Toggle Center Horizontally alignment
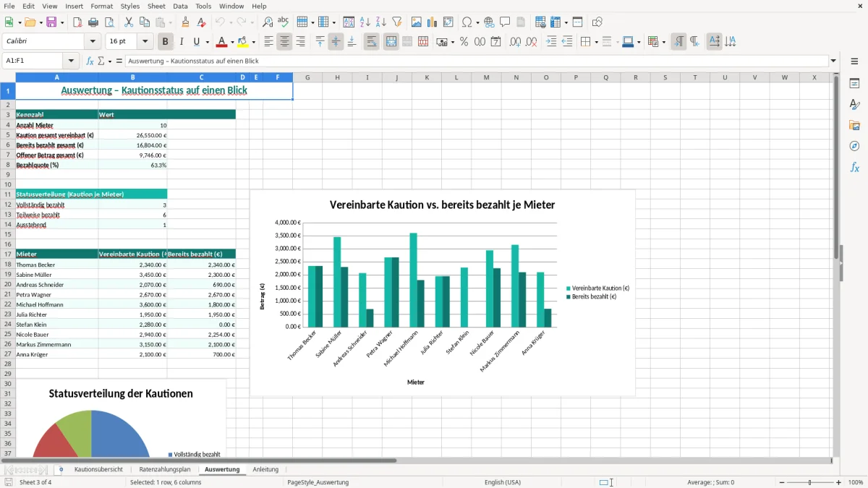Viewport: 868px width, 488px height. (x=284, y=42)
